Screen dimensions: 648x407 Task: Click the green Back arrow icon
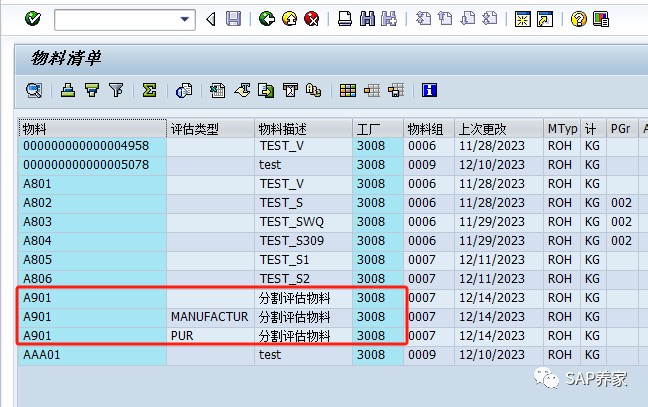tap(267, 19)
